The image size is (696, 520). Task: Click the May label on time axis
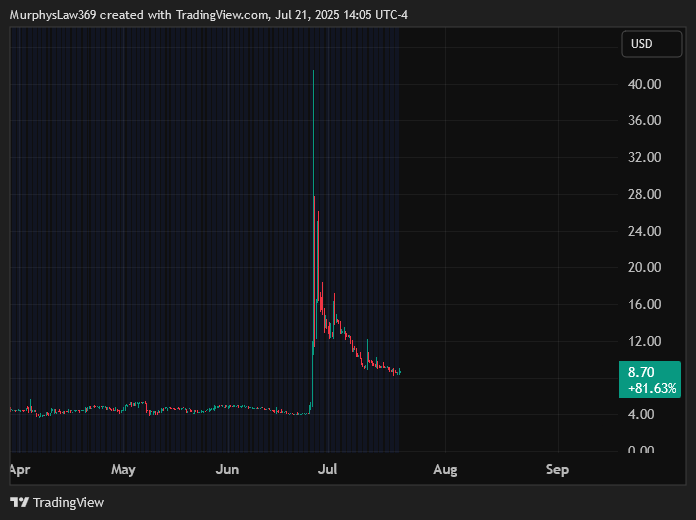[x=123, y=470]
